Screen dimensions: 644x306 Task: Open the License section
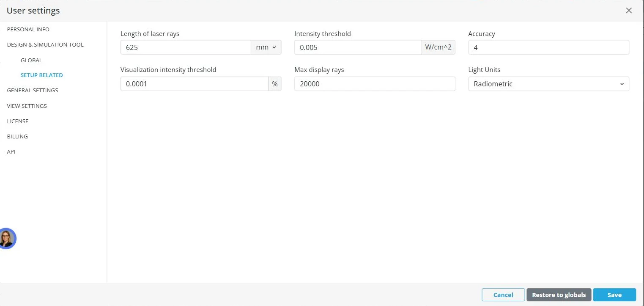coord(18,121)
